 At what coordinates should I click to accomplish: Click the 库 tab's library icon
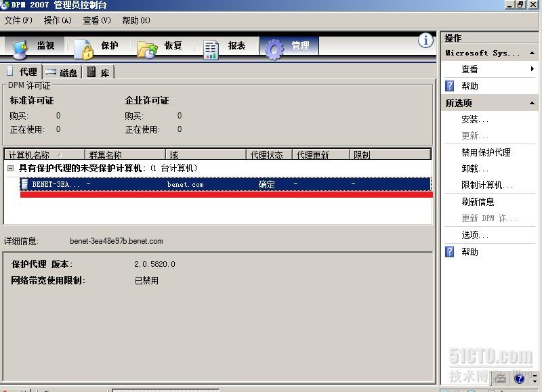click(x=91, y=72)
